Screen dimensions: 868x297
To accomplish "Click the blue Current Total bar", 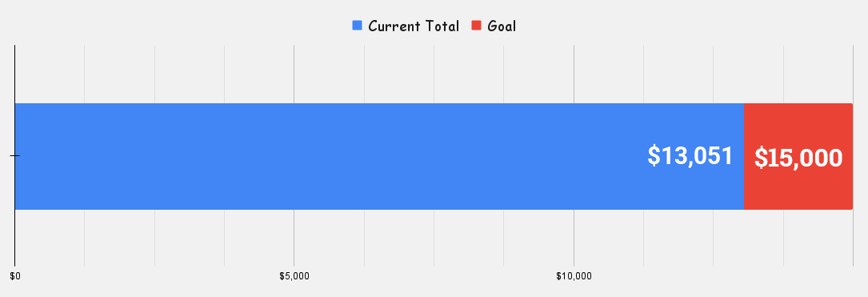I will point(379,156).
